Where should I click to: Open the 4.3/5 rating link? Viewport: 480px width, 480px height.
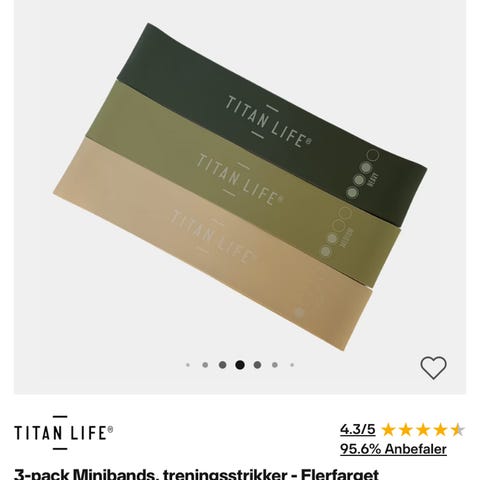pos(357,429)
